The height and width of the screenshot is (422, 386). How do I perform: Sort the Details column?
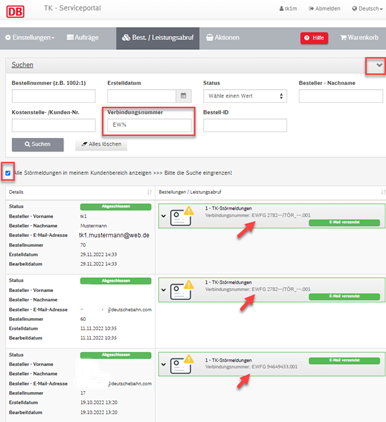pyautogui.click(x=149, y=192)
